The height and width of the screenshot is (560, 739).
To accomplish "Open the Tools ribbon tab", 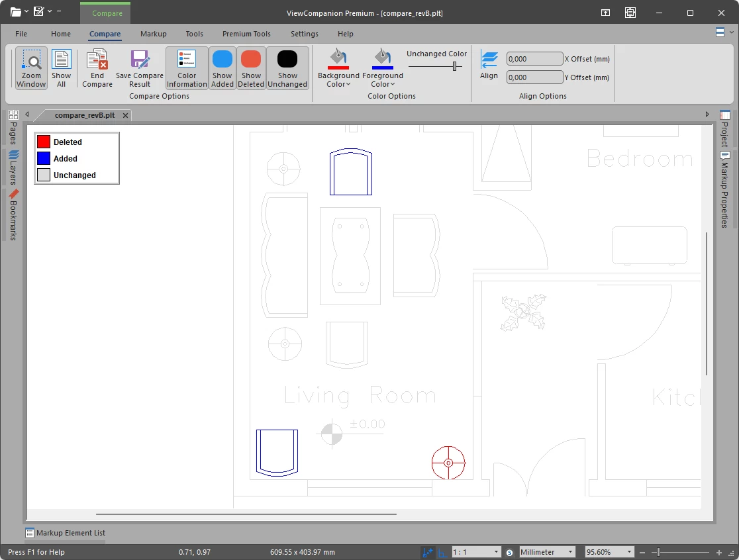I will [x=194, y=34].
